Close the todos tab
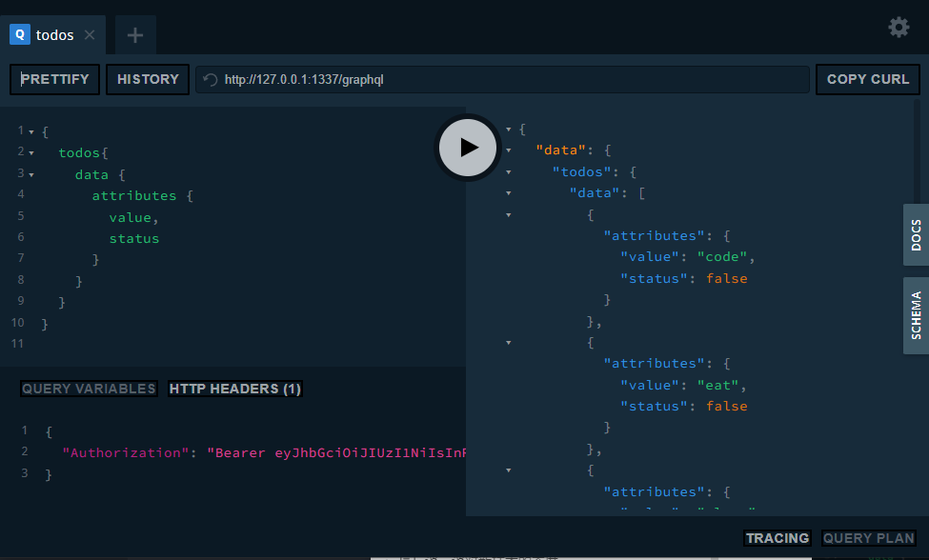929x560 pixels. pos(90,35)
